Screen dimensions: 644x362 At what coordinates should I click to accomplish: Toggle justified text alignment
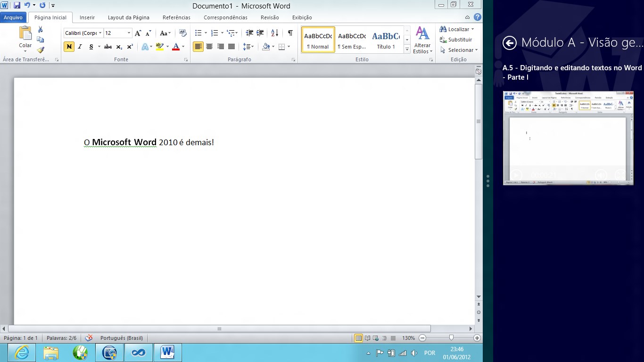pyautogui.click(x=231, y=47)
